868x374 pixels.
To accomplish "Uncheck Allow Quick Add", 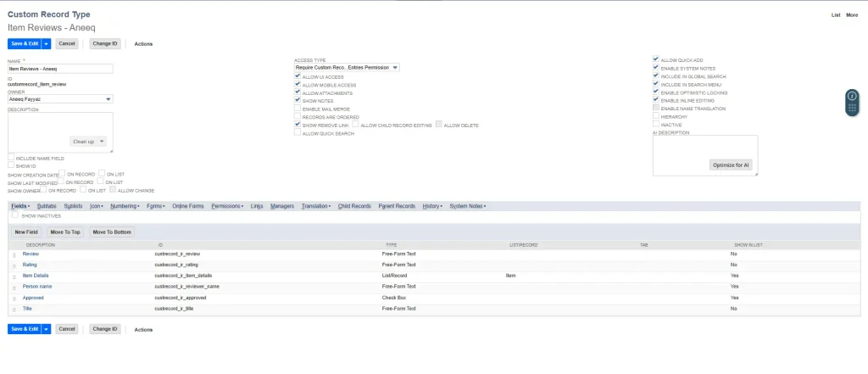I will pyautogui.click(x=656, y=59).
